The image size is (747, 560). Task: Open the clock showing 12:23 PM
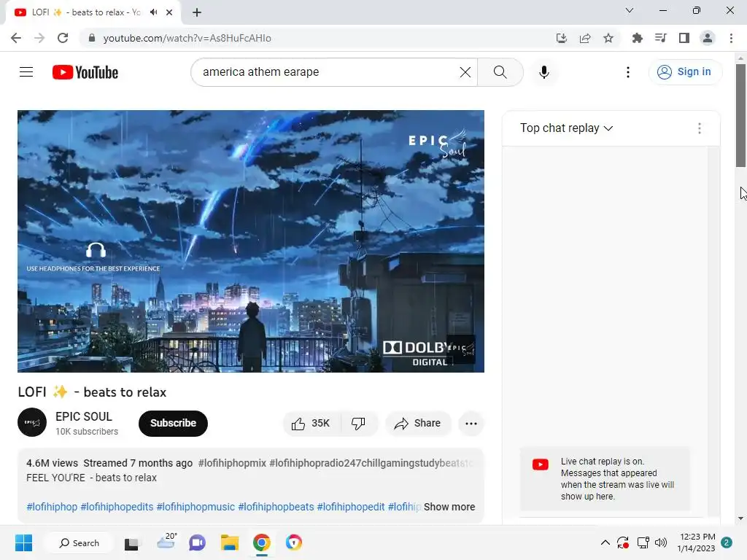pyautogui.click(x=697, y=542)
